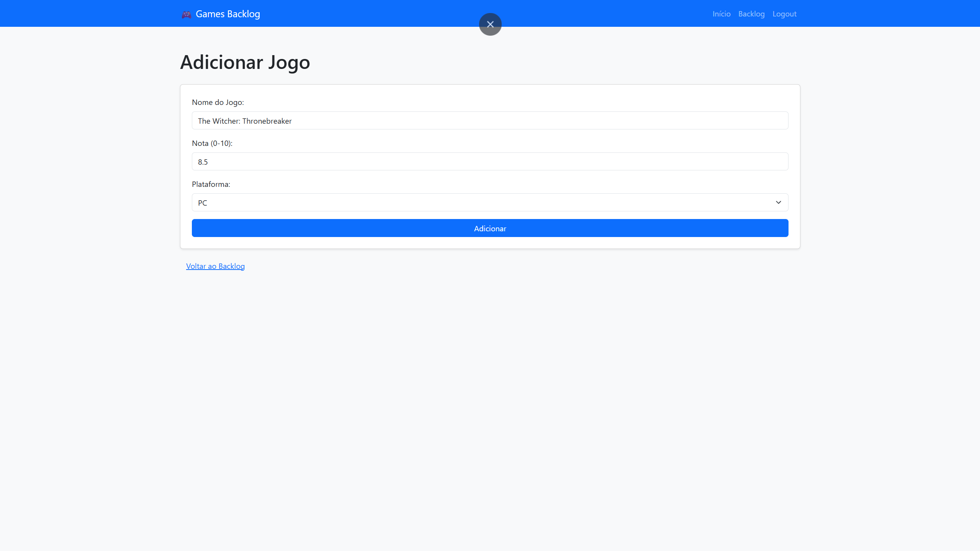The image size is (980, 551).
Task: Click Logout in the top navigation
Action: tap(784, 14)
